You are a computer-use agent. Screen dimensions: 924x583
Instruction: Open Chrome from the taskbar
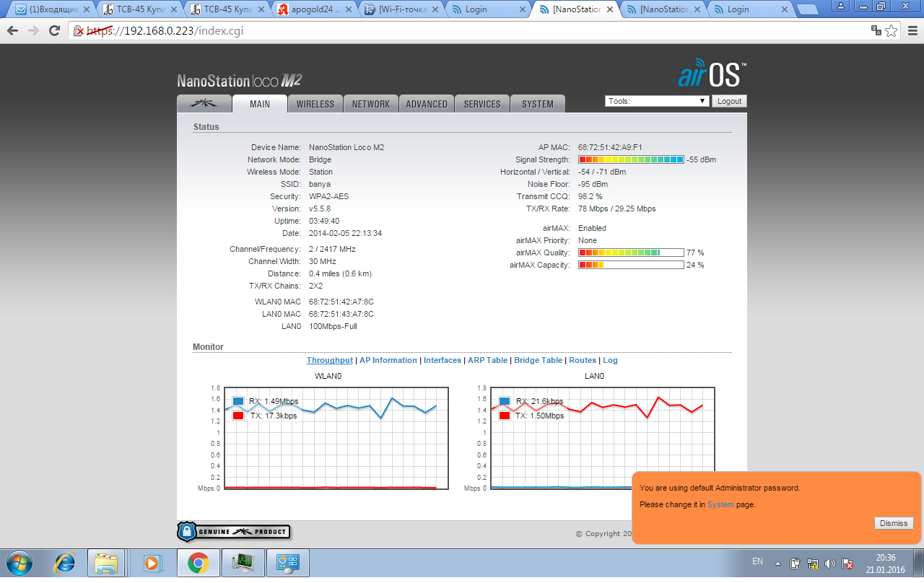point(199,563)
